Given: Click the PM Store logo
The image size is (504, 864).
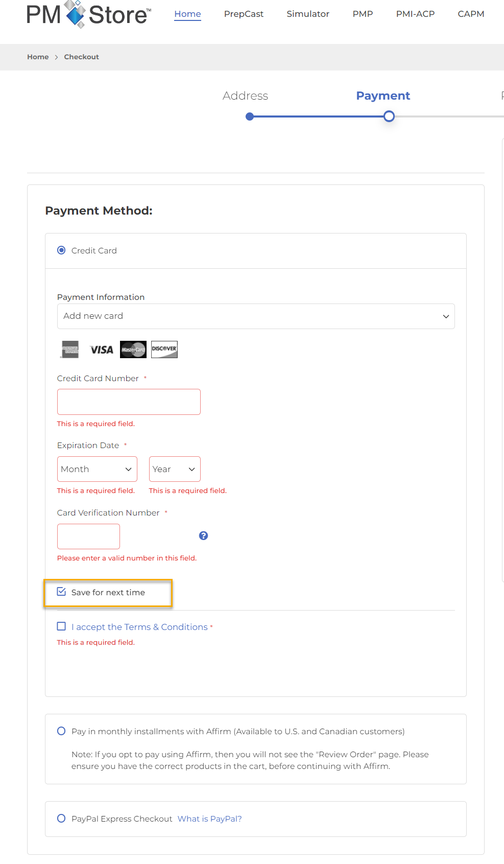Looking at the screenshot, I should point(89,14).
